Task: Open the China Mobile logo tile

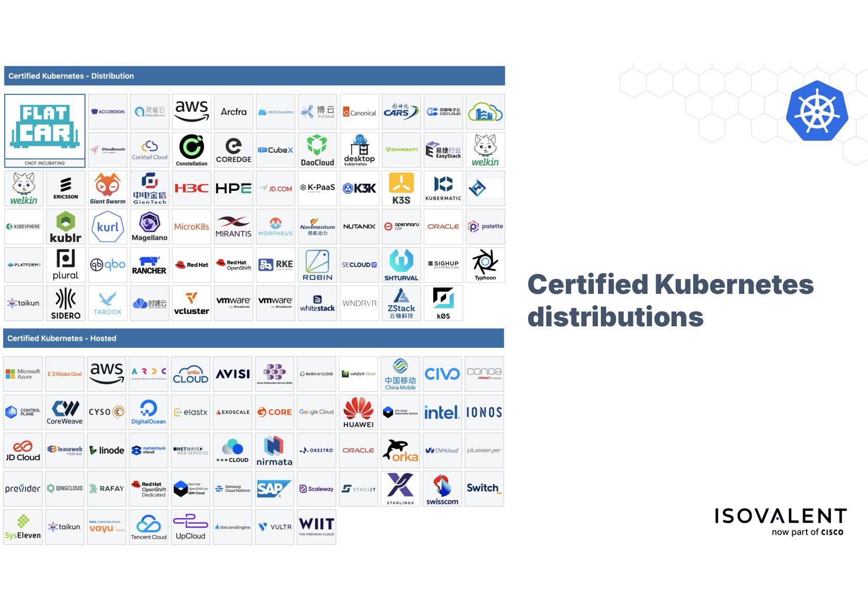Action: [400, 374]
